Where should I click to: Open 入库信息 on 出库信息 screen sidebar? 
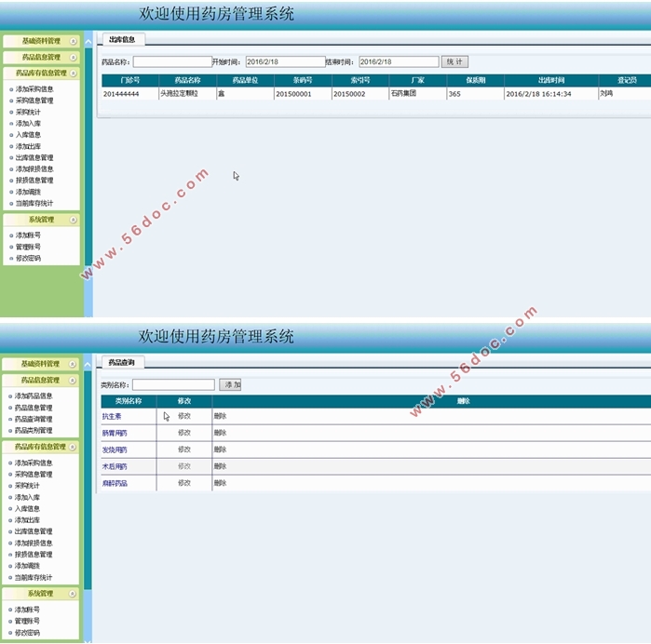(x=28, y=134)
